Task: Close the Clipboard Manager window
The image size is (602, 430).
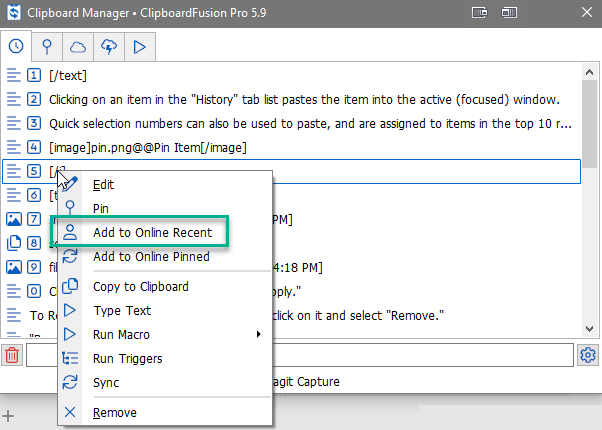Action: 587,12
